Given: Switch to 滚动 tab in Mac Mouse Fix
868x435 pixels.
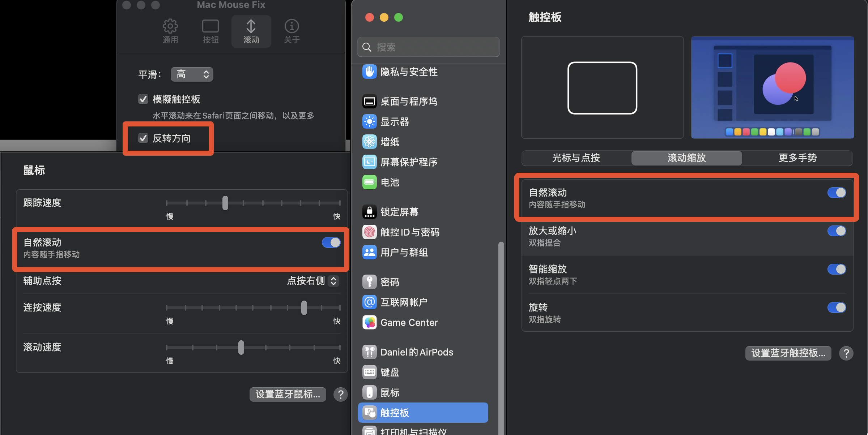Looking at the screenshot, I should pos(251,31).
